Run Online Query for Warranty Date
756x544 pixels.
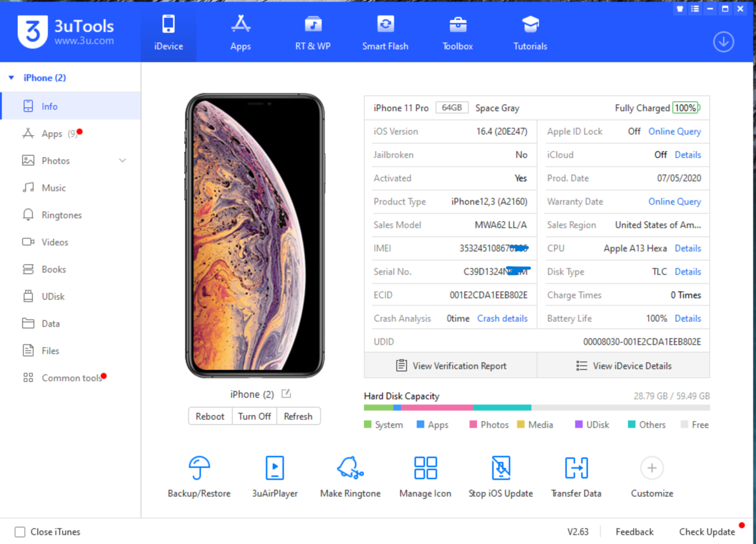pyautogui.click(x=674, y=201)
